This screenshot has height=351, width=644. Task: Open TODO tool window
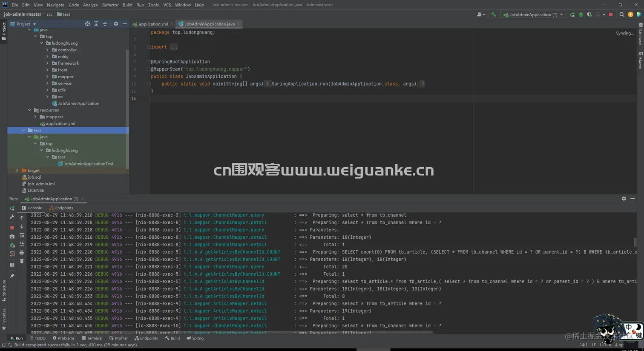tap(37, 338)
